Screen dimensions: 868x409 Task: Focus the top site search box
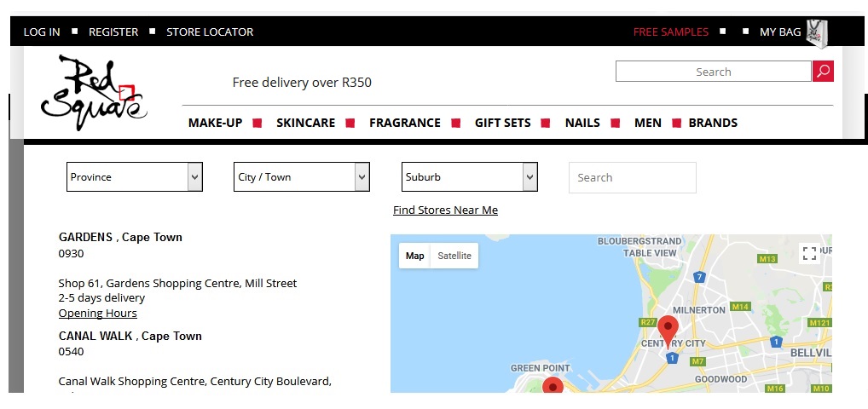713,72
